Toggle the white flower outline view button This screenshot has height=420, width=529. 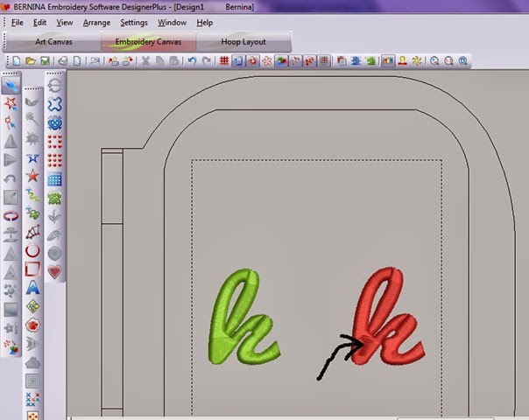267,61
